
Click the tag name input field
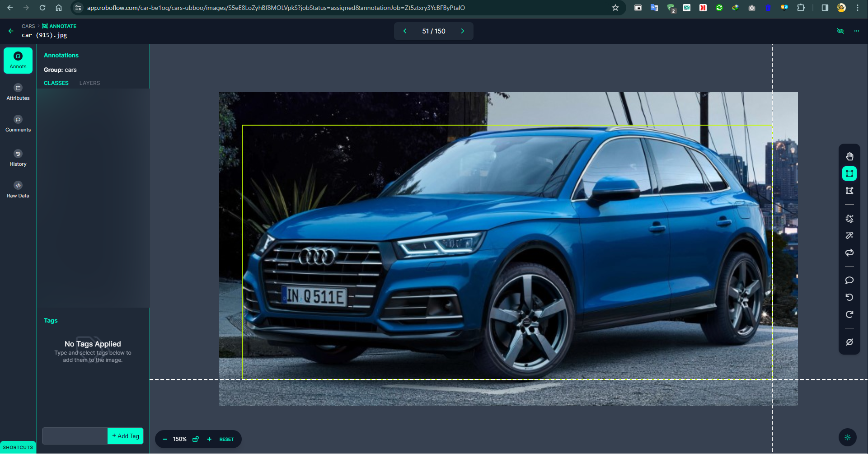point(75,435)
